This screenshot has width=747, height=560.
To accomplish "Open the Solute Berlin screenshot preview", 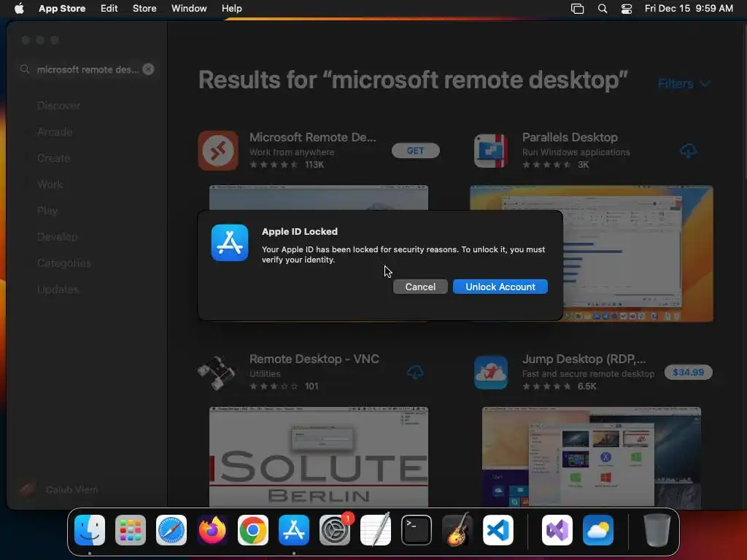I will 319,456.
